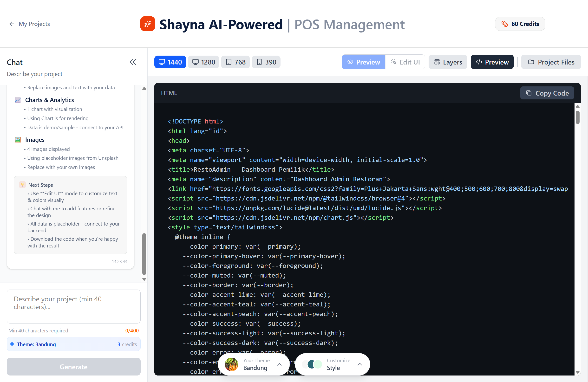This screenshot has height=382, width=588.
Task: Click the Copy Code icon in the HTML panel
Action: [x=529, y=93]
